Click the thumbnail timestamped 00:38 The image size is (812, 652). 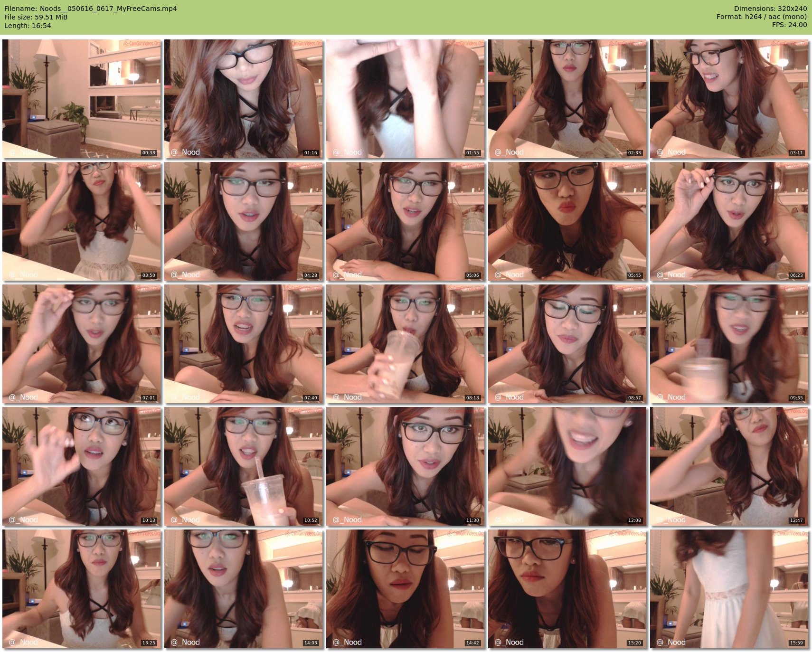tap(82, 99)
